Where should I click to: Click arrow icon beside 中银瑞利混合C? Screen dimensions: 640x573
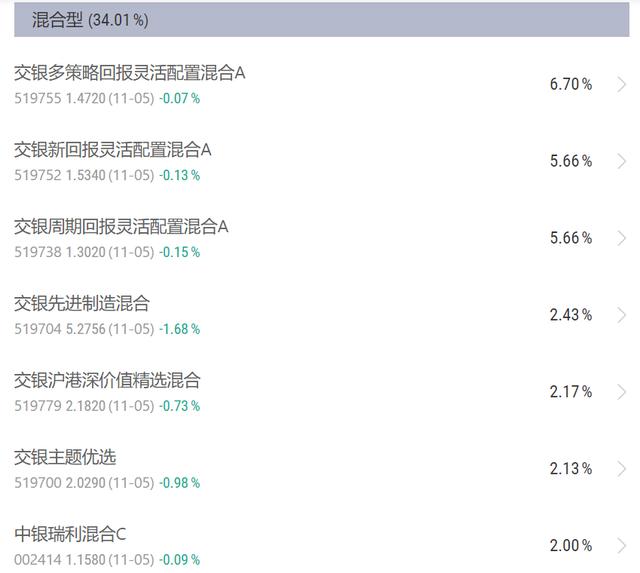coord(622,546)
